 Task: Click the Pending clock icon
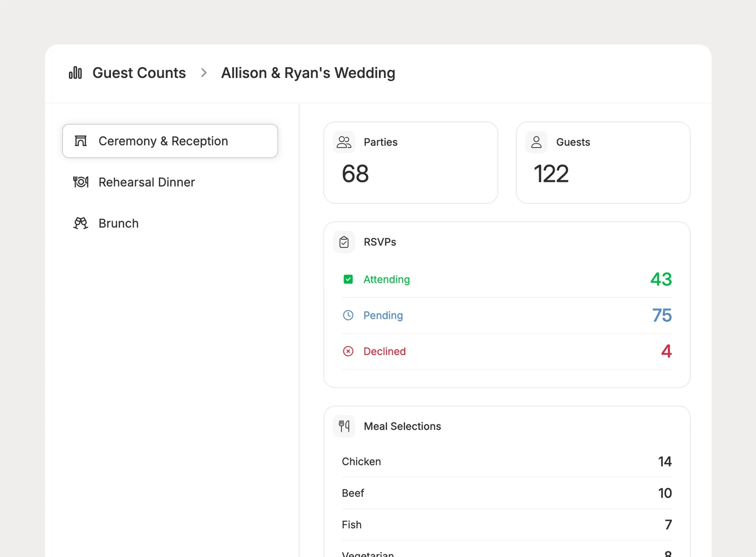[348, 315]
